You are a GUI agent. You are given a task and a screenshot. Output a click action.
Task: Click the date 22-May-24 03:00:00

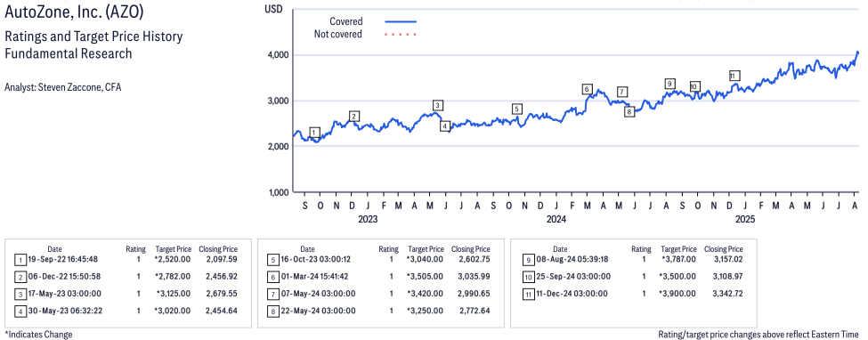click(320, 311)
